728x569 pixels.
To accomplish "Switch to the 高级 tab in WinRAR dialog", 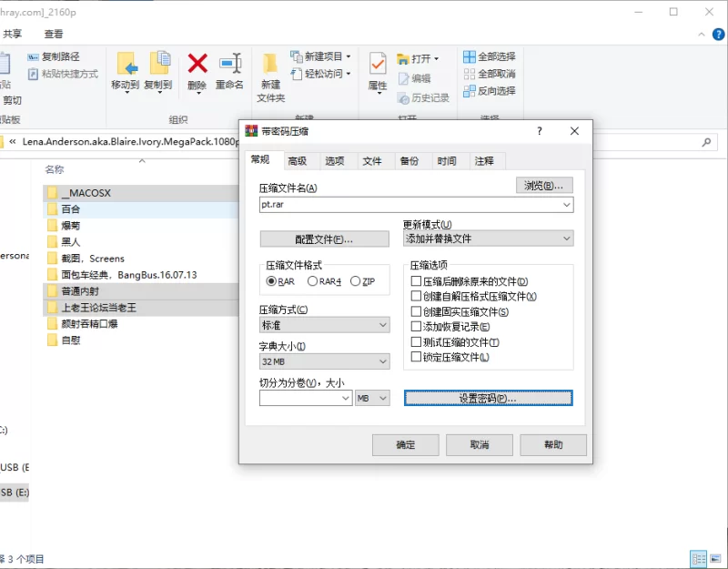I will (x=298, y=161).
